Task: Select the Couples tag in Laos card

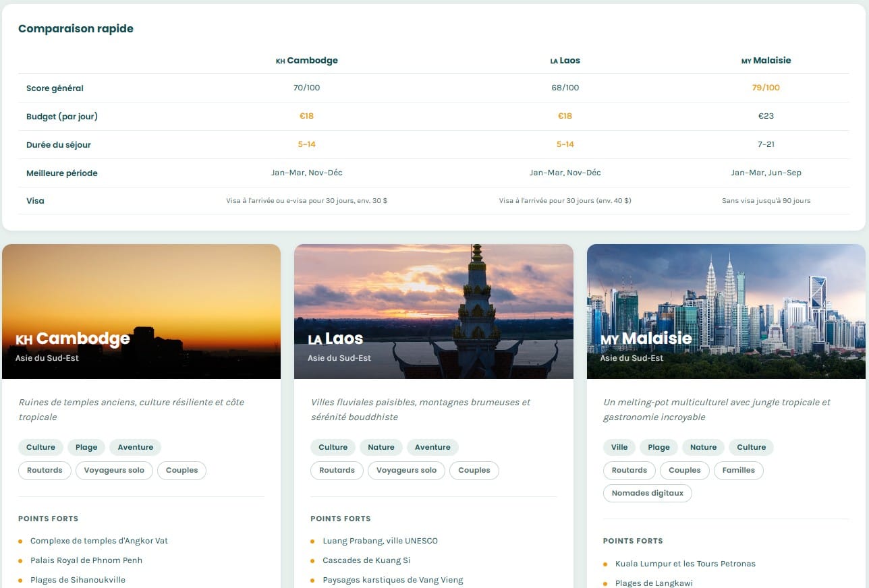Action: click(474, 470)
